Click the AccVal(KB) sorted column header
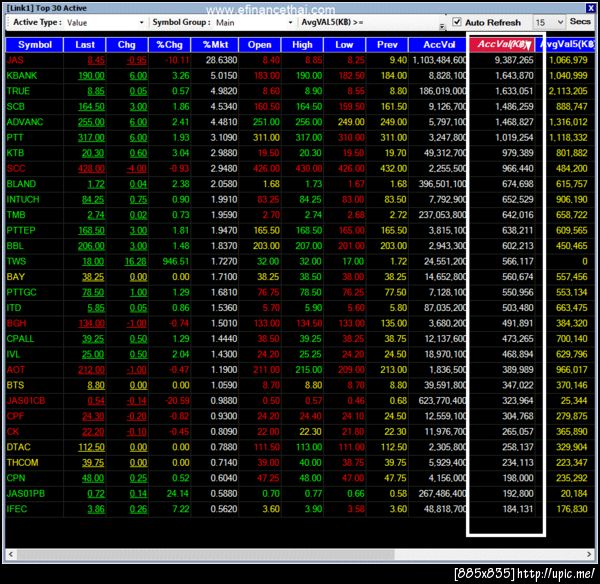Viewport: 600px width, 584px height. (502, 44)
